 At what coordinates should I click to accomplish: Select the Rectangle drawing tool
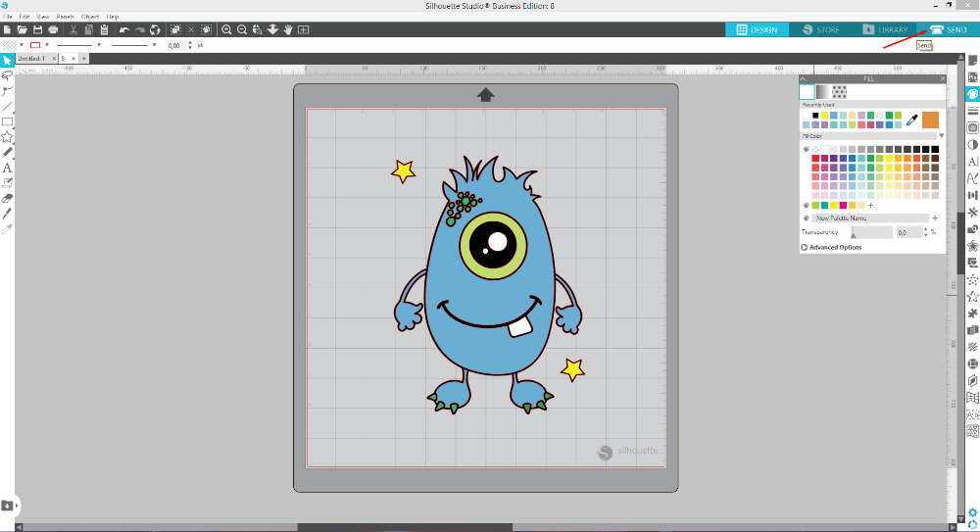tap(7, 121)
